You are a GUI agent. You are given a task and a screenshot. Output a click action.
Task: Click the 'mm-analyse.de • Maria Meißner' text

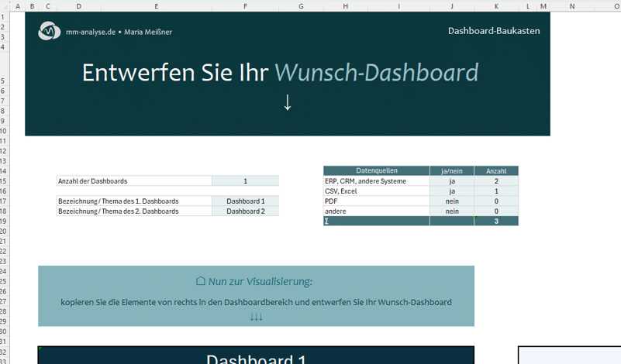coord(119,32)
